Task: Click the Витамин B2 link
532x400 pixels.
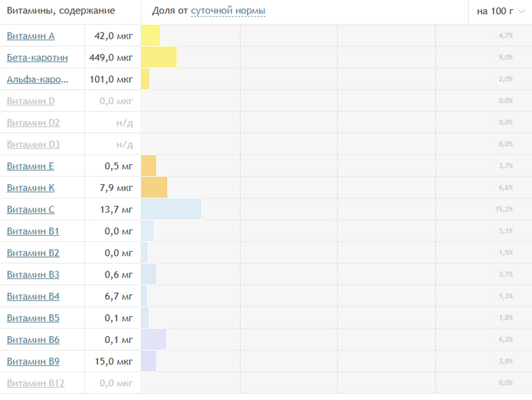Action: coord(33,253)
